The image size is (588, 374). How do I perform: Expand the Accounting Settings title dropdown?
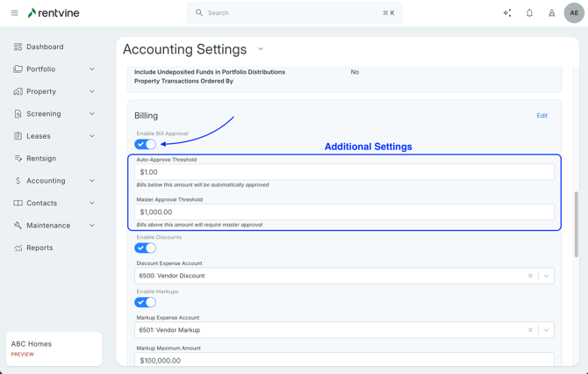pyautogui.click(x=261, y=49)
